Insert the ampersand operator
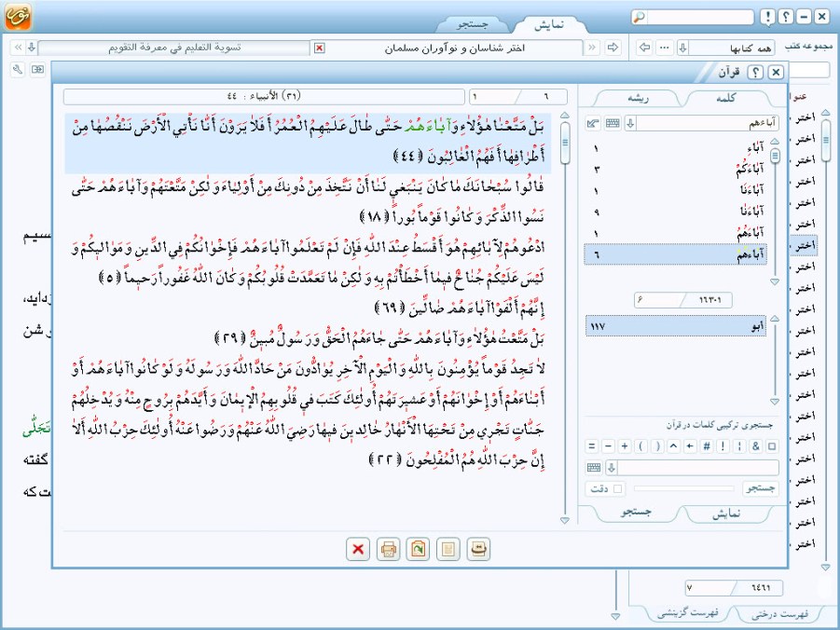 pyautogui.click(x=756, y=445)
